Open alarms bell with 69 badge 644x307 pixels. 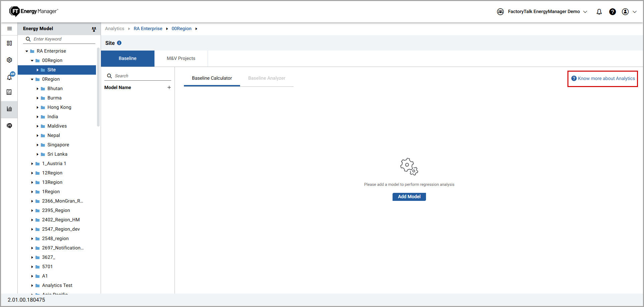tap(10, 77)
